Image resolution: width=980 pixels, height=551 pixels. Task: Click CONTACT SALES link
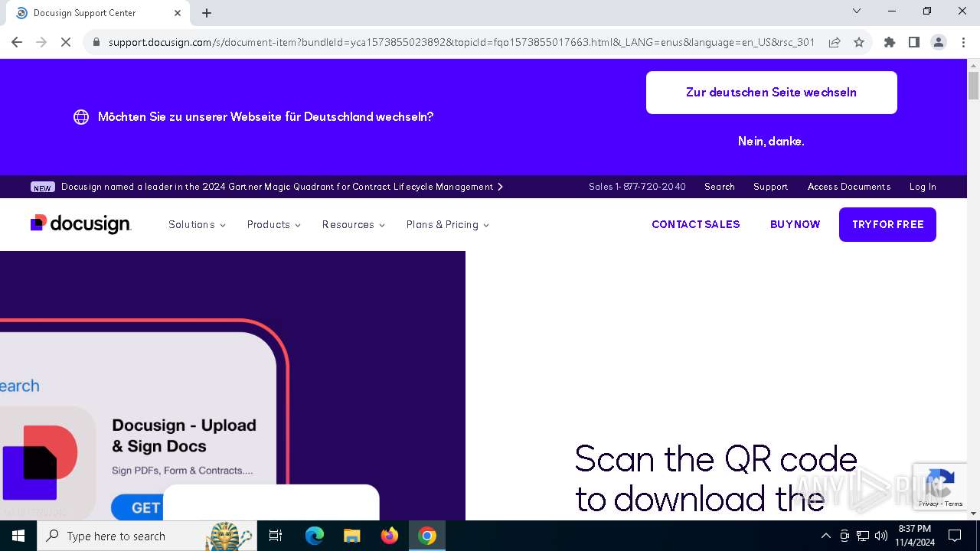click(x=696, y=224)
